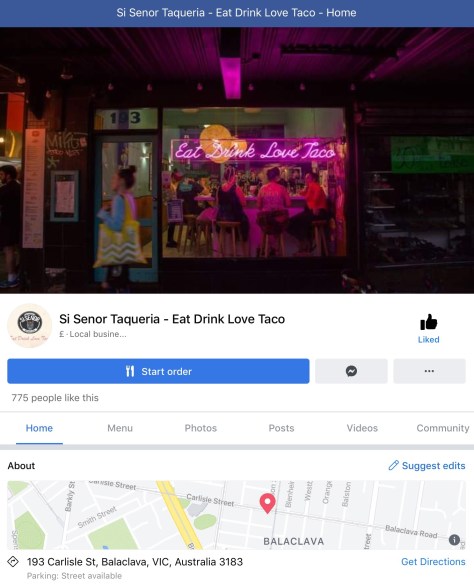The width and height of the screenshot is (474, 587).
Task: Open the Community tab
Action: (x=443, y=428)
